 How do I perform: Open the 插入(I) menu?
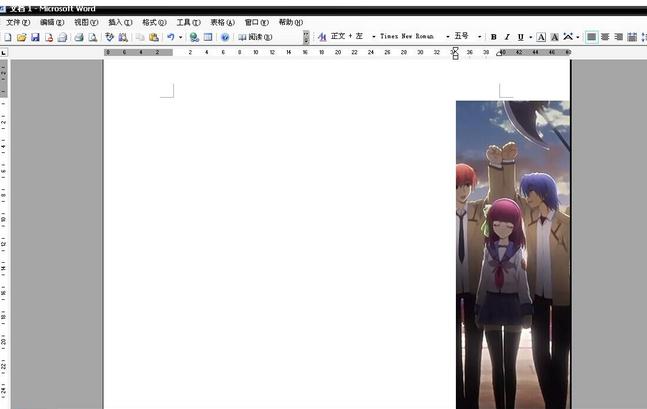click(120, 22)
